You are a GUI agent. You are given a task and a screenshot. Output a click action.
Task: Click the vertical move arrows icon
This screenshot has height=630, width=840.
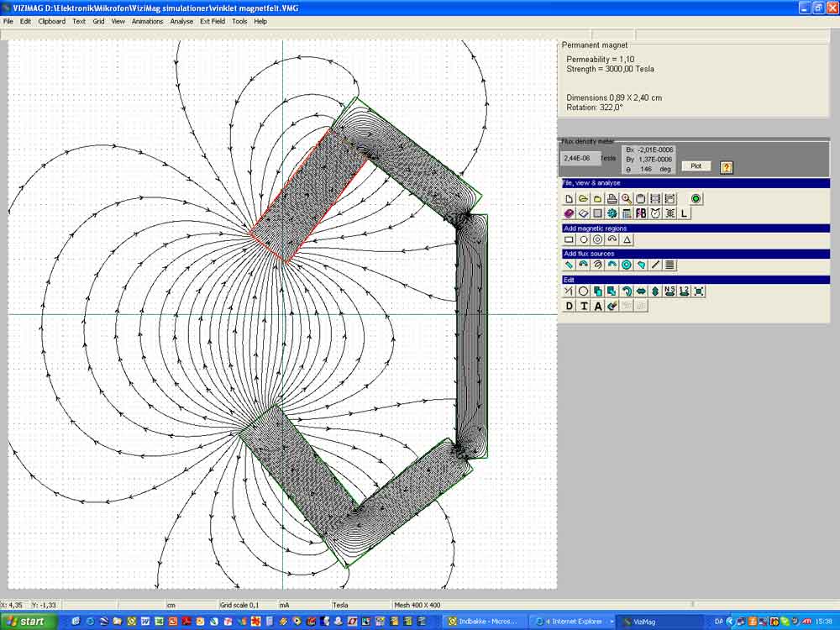coord(655,291)
